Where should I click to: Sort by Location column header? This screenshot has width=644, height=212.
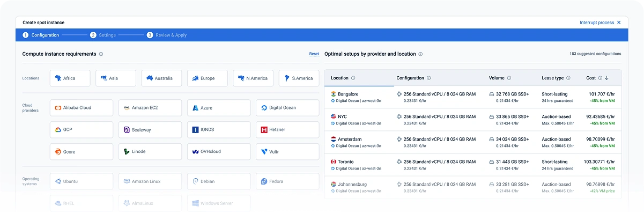click(x=339, y=78)
